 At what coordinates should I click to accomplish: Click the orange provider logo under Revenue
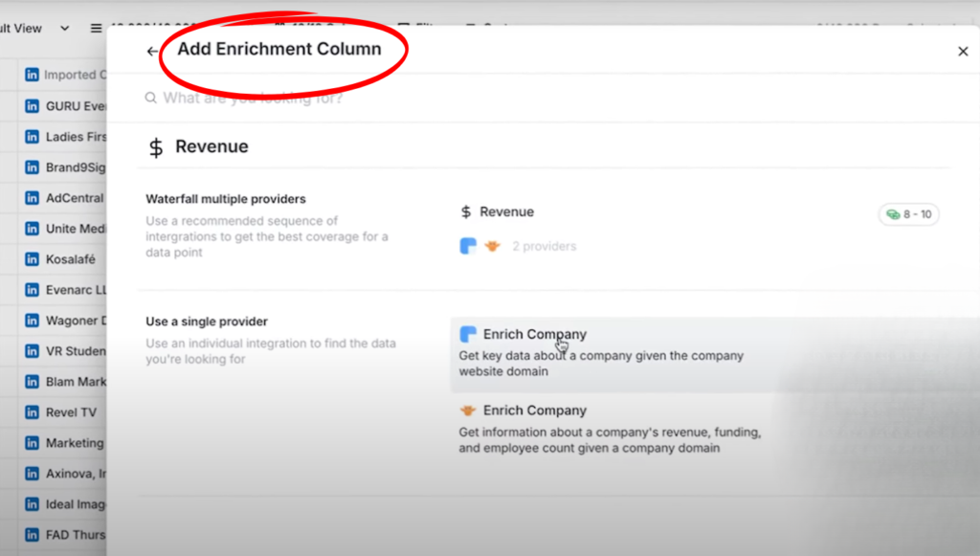point(493,246)
